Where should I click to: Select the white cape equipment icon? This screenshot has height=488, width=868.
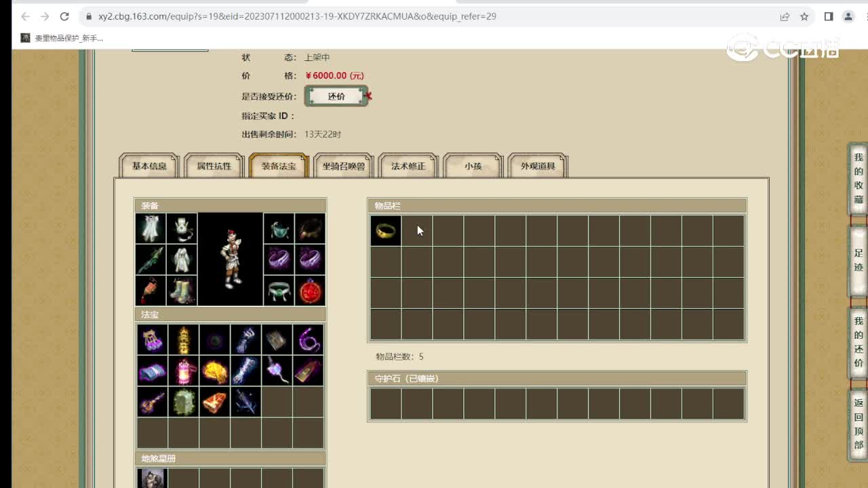151,228
